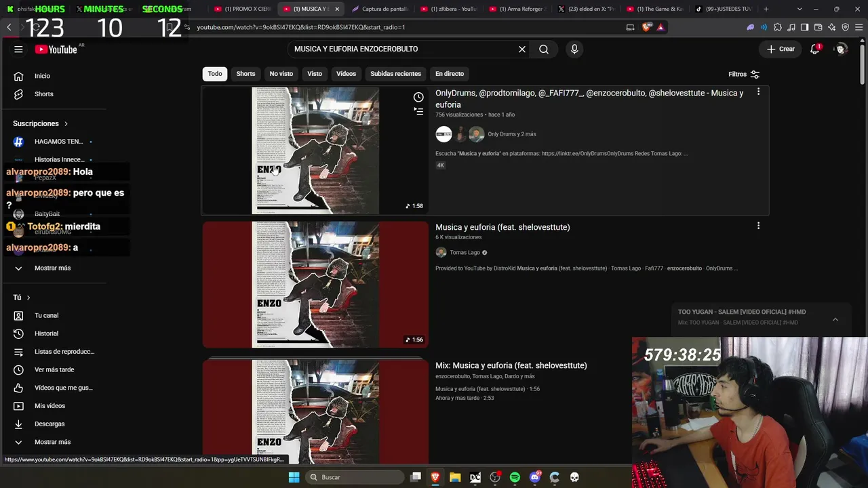
Task: Toggle the browser sidebar panel
Action: (x=805, y=27)
